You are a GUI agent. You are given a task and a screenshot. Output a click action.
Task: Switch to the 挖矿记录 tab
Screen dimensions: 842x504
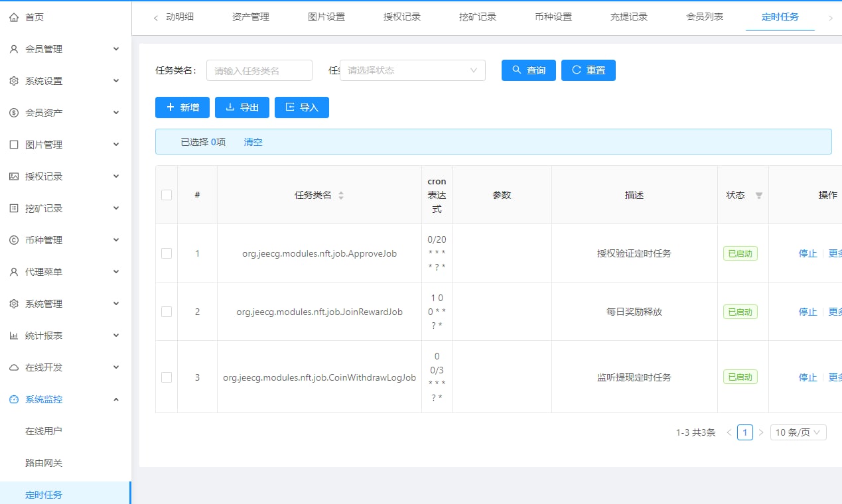click(478, 17)
